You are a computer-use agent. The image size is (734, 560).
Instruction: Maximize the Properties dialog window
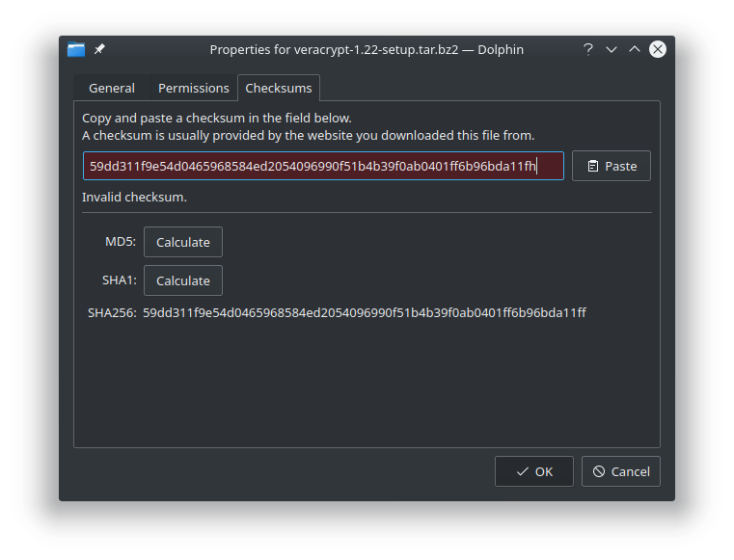tap(635, 49)
